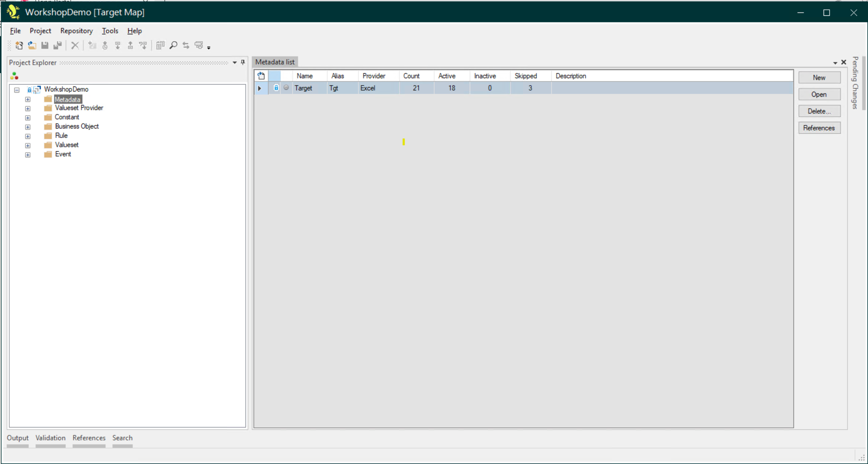Click the New Project toolbar icon

click(x=19, y=45)
